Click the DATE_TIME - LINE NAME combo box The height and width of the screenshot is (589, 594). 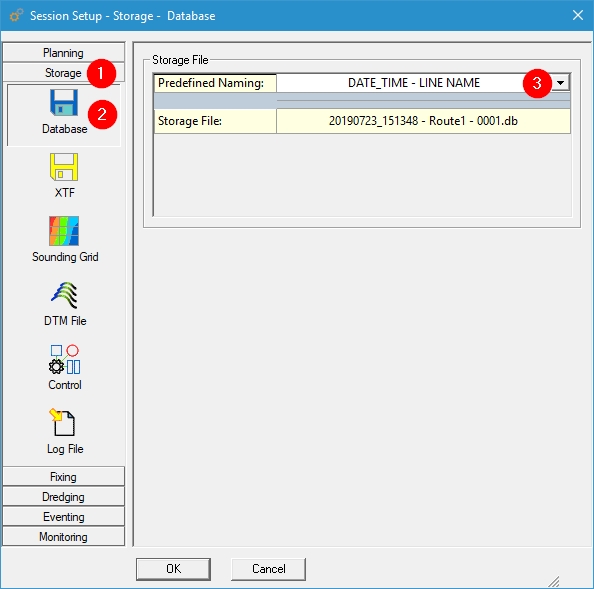coord(423,83)
